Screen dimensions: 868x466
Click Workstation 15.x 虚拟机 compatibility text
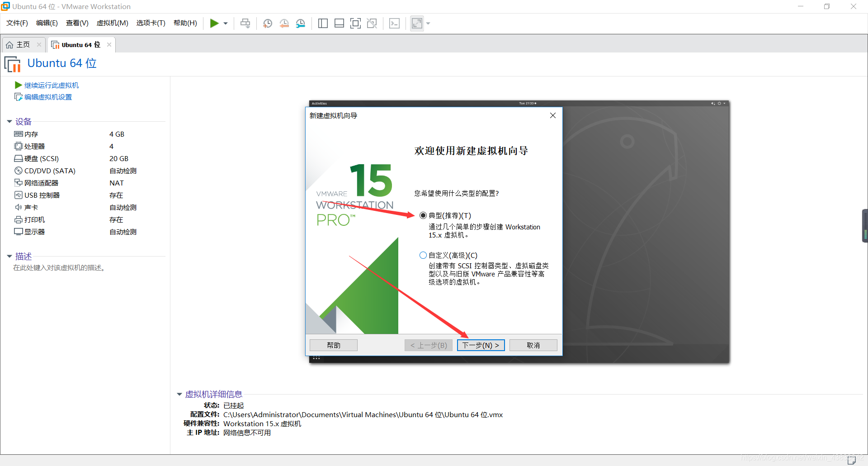pyautogui.click(x=262, y=423)
